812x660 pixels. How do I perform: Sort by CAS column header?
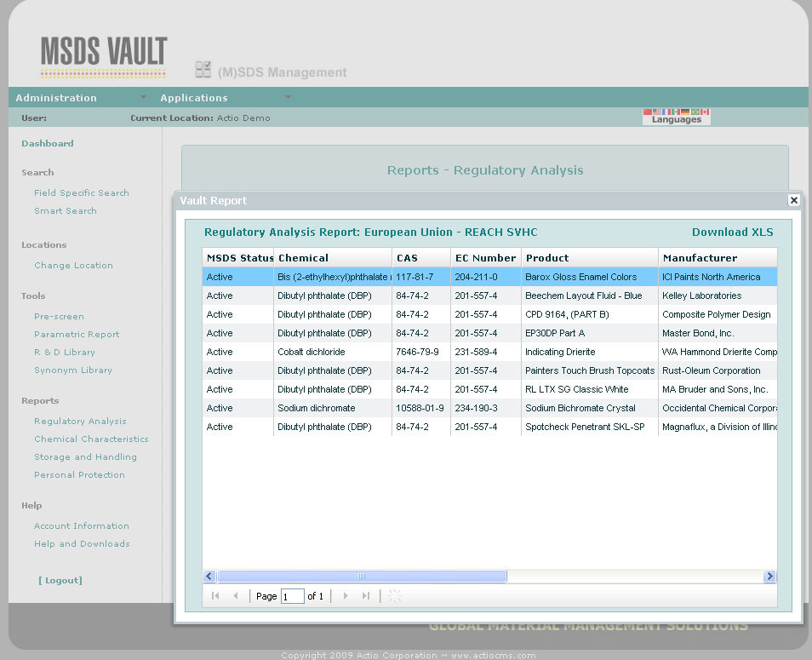421,258
